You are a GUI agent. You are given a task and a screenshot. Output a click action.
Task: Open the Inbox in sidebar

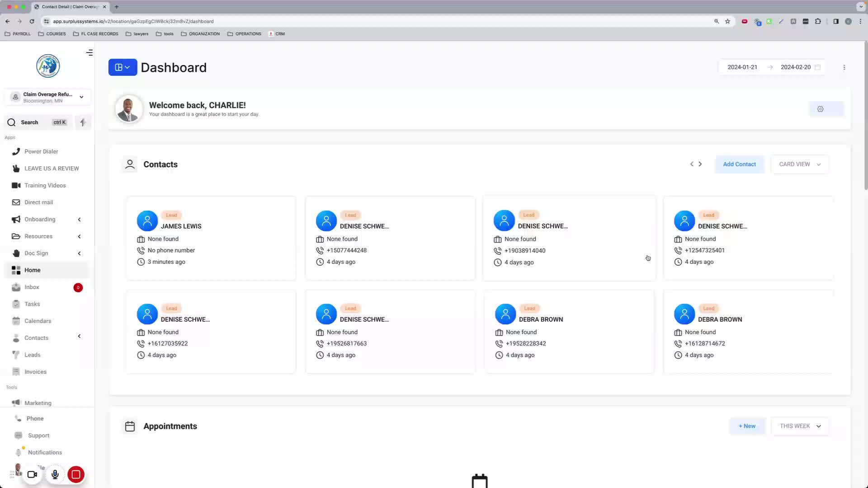32,287
